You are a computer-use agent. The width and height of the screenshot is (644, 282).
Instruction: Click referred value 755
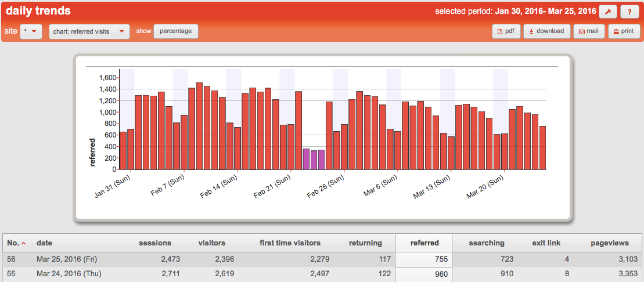click(x=441, y=259)
